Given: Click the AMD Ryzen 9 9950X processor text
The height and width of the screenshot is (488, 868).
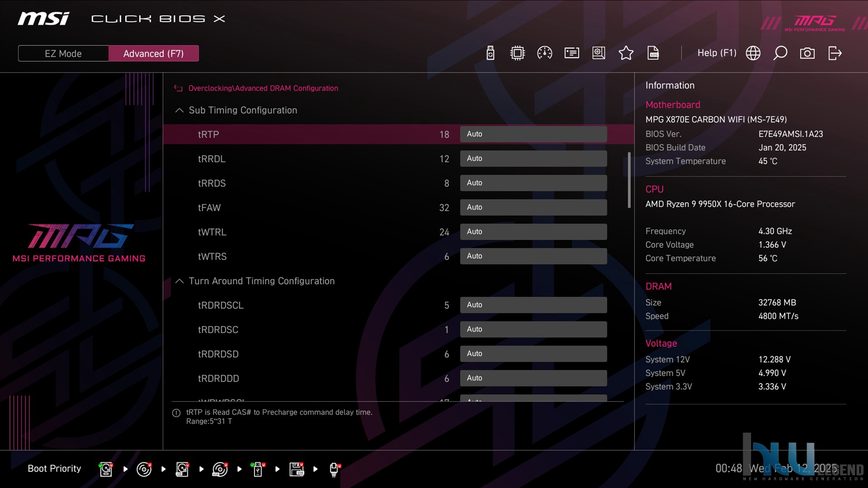Looking at the screenshot, I should coord(720,204).
